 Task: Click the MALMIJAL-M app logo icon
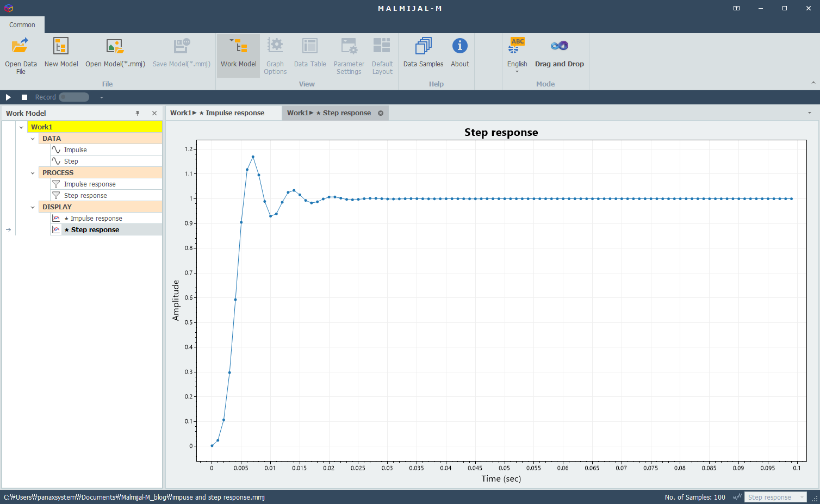click(x=8, y=8)
